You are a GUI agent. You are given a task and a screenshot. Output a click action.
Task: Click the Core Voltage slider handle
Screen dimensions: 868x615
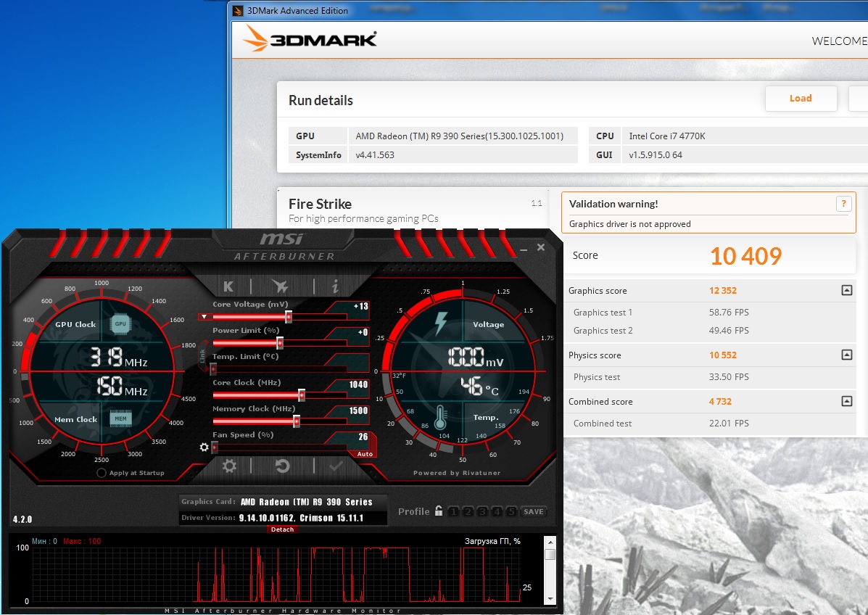pos(289,317)
